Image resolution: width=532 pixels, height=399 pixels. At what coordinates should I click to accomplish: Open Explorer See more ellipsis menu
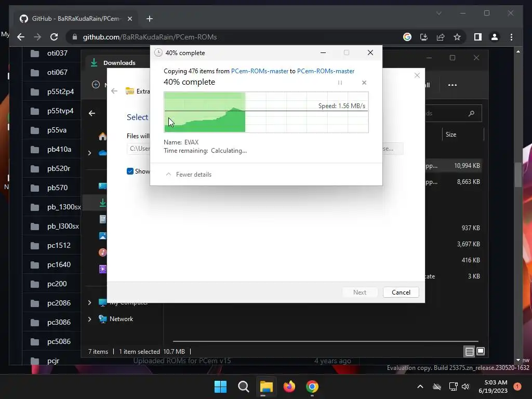coord(453,85)
